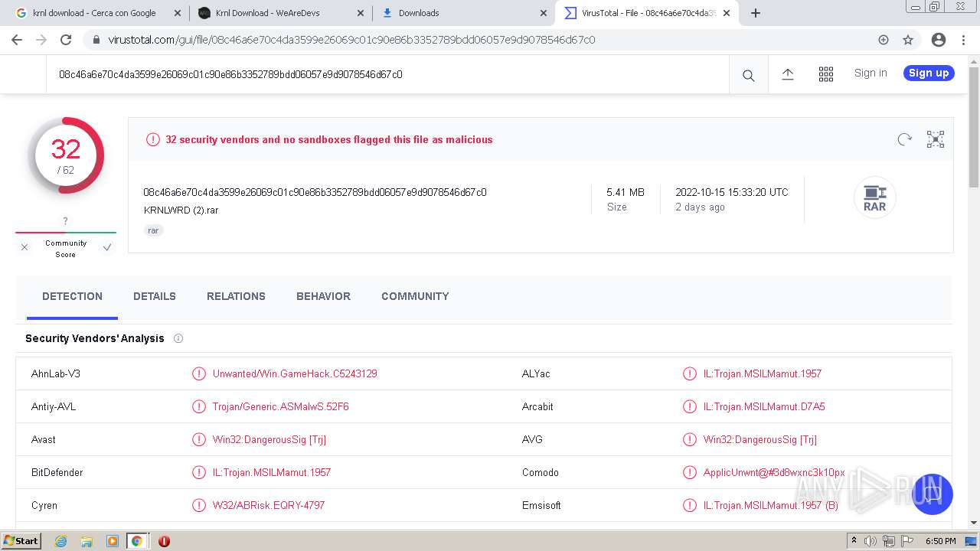
Task: Click the browser forward arrow
Action: (41, 40)
